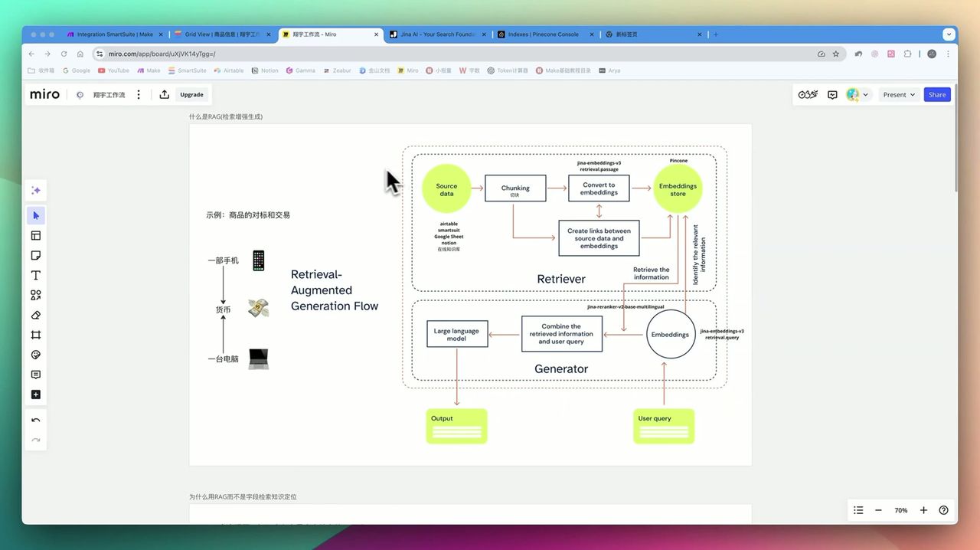
Task: Open the frames list panel
Action: point(858,510)
